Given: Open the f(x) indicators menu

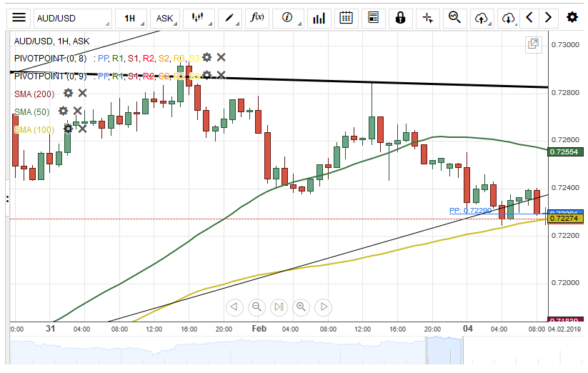Looking at the screenshot, I should [258, 18].
